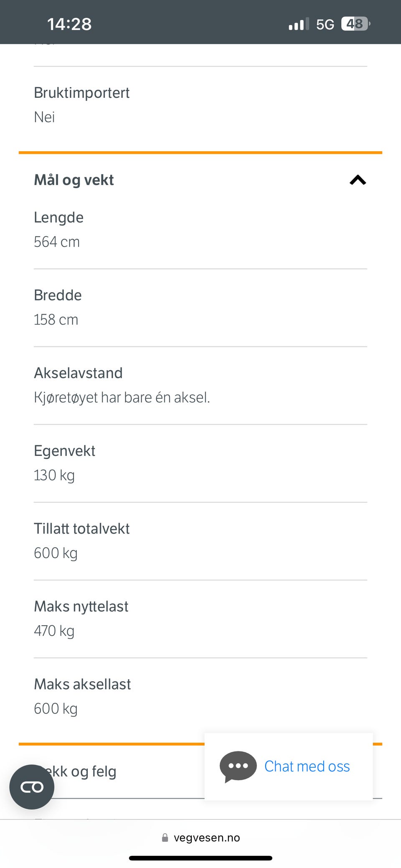This screenshot has width=401, height=868.
Task: Tap the Bruktimportert Nei entry
Action: coord(200,104)
